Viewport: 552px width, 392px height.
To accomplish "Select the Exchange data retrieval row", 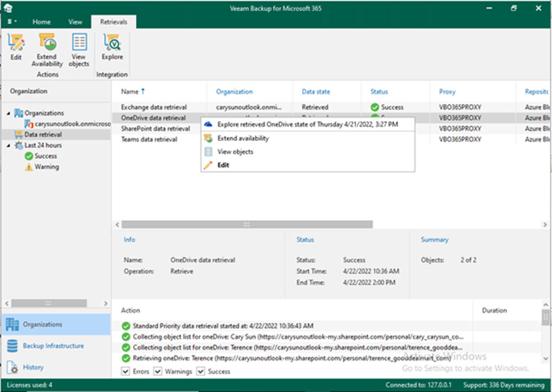I will coord(153,107).
